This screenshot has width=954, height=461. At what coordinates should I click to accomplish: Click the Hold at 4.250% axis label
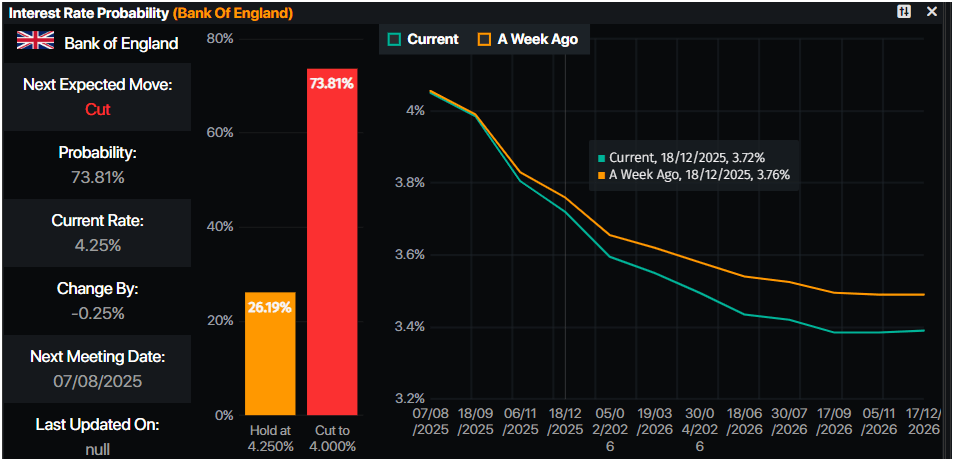pyautogui.click(x=270, y=438)
